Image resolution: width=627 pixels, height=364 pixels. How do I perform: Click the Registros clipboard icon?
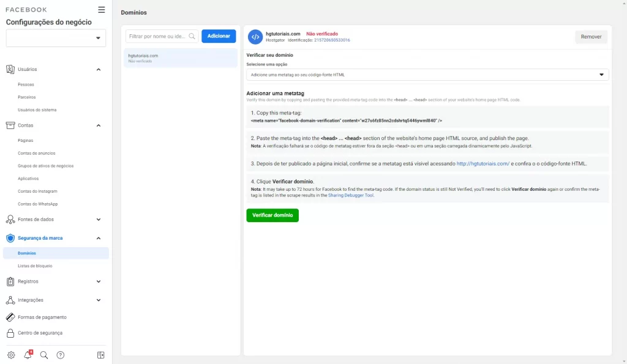(10, 281)
